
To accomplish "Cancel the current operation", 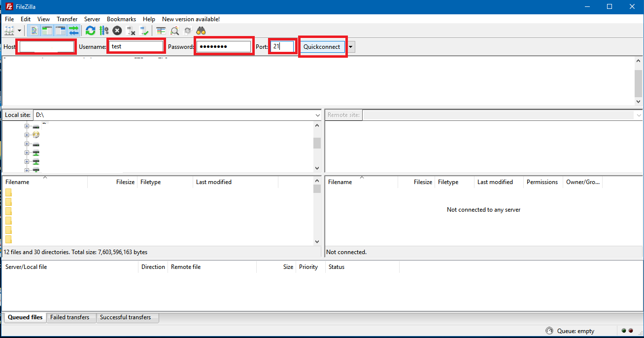I will tap(117, 31).
